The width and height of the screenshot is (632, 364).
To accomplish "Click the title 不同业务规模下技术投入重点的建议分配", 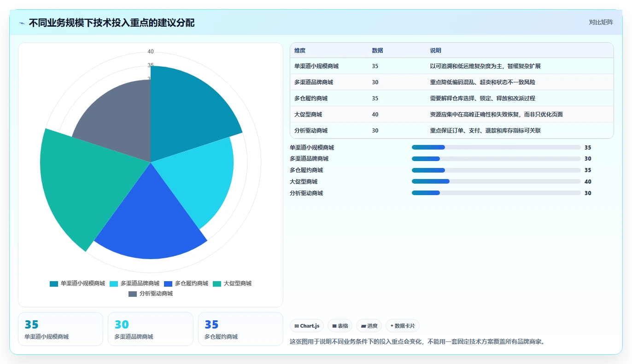I will point(111,23).
